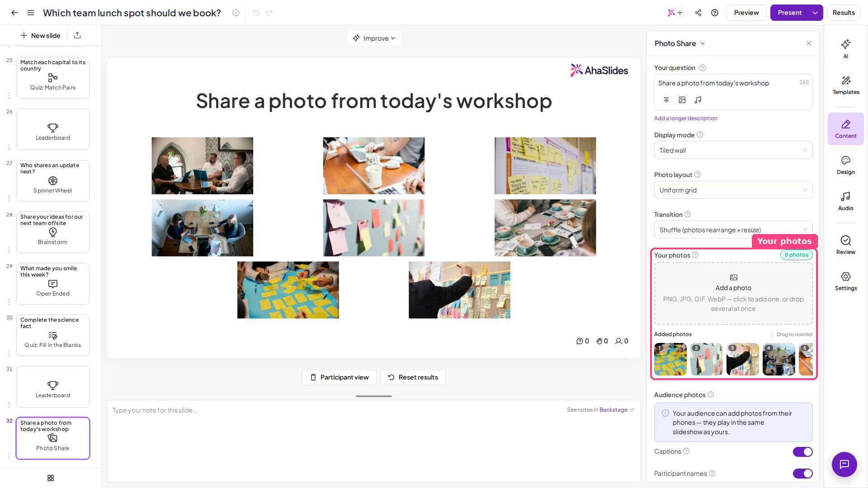Open the Add a longer description link
The height and width of the screenshot is (488, 868).
[685, 118]
